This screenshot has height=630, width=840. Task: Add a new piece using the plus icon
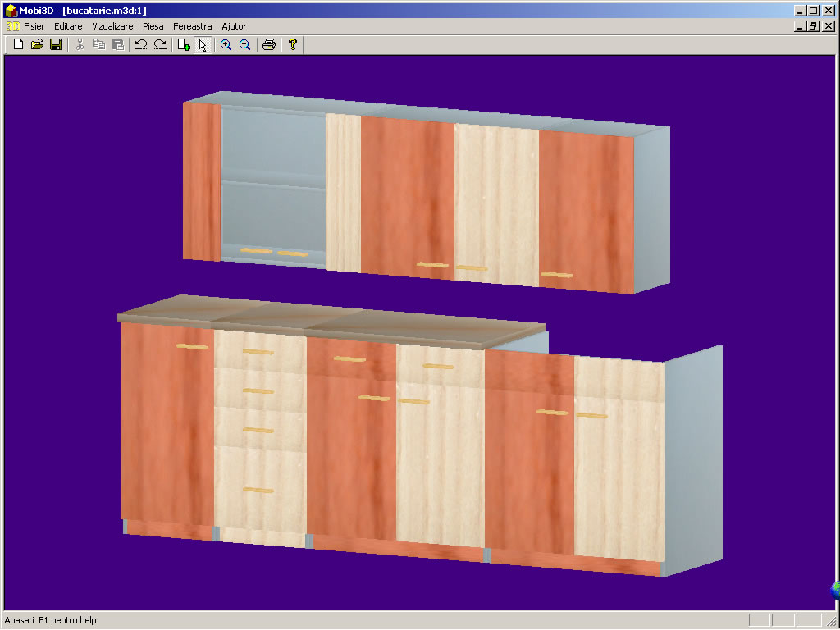tap(184, 44)
